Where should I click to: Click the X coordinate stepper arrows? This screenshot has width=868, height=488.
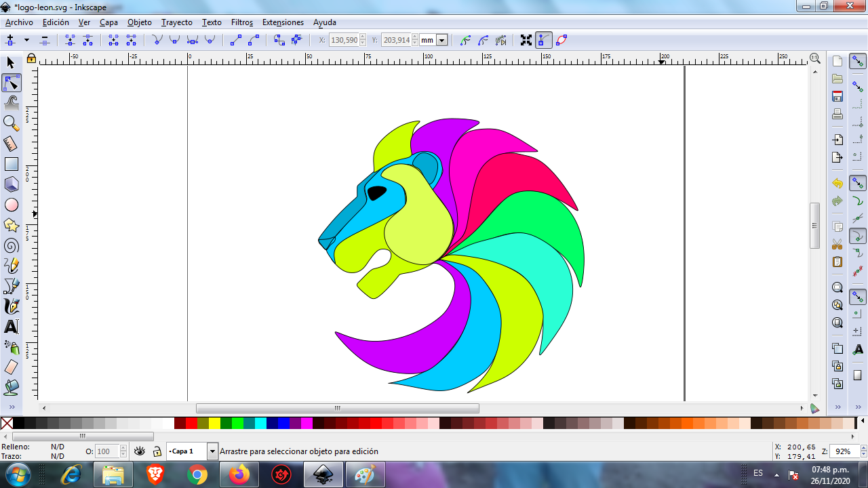(x=363, y=40)
